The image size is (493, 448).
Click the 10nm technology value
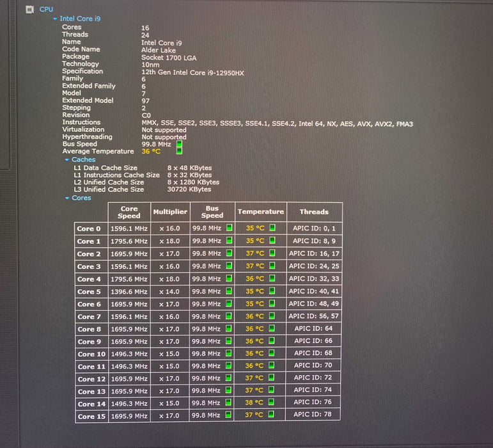click(150, 65)
